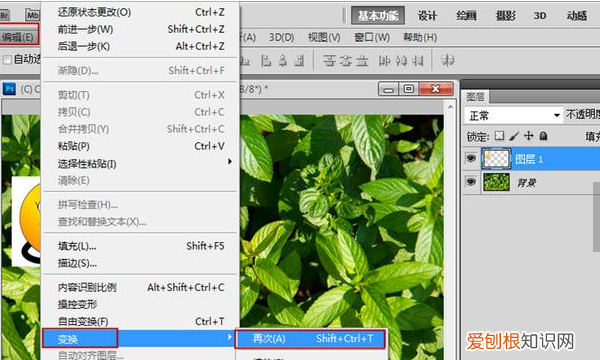The height and width of the screenshot is (360, 600).
Task: Distribute layers by bottom edges
Action: coord(362,60)
